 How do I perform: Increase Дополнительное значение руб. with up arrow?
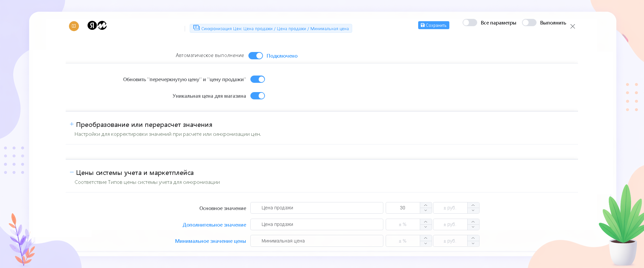pyautogui.click(x=473, y=222)
